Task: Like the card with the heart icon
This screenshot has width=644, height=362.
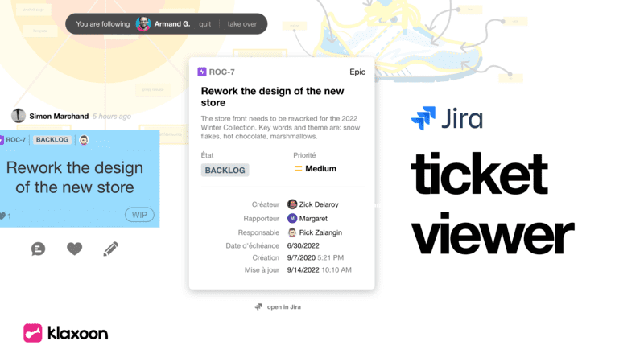Action: (74, 249)
